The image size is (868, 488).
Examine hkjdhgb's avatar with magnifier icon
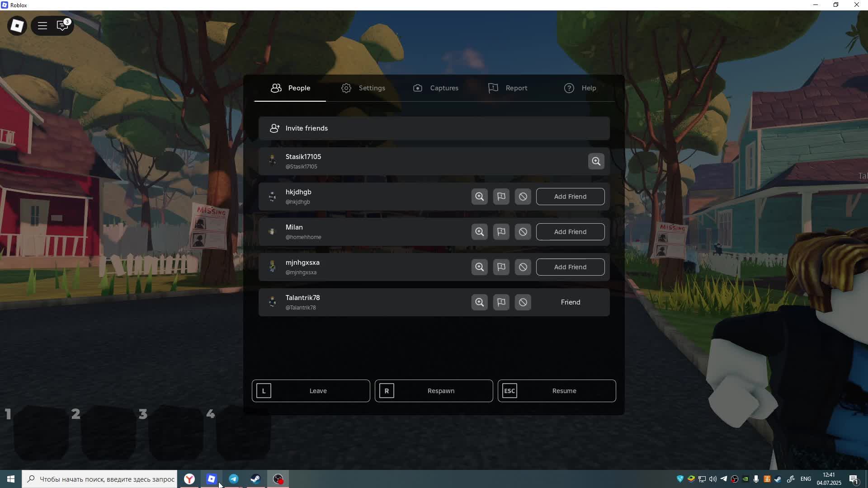coord(479,197)
